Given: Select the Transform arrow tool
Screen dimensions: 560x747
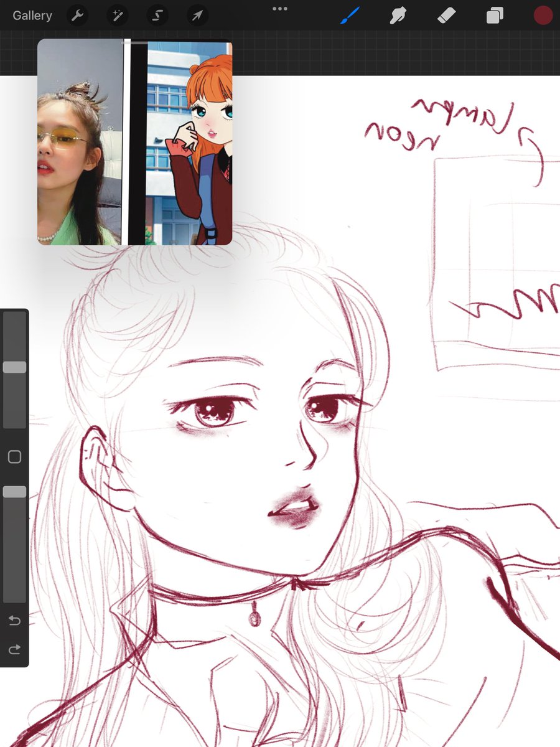Looking at the screenshot, I should coord(197,16).
